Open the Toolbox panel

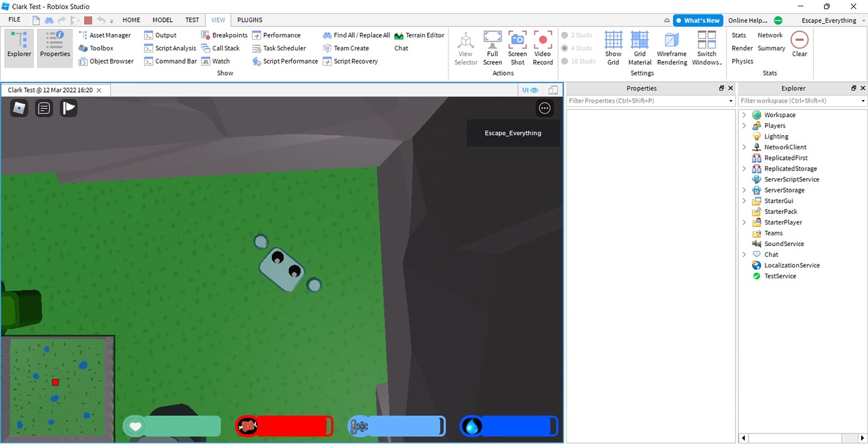96,48
